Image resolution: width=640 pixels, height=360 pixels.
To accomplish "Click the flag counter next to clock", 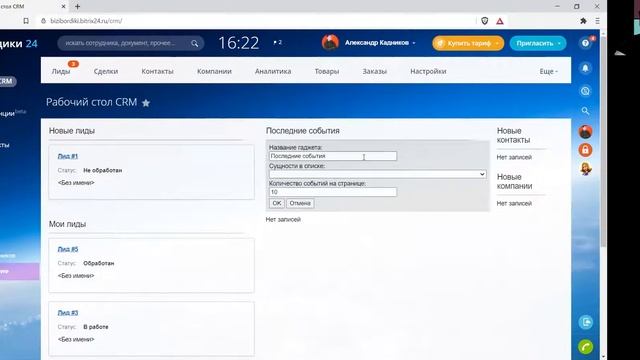I will (x=278, y=42).
